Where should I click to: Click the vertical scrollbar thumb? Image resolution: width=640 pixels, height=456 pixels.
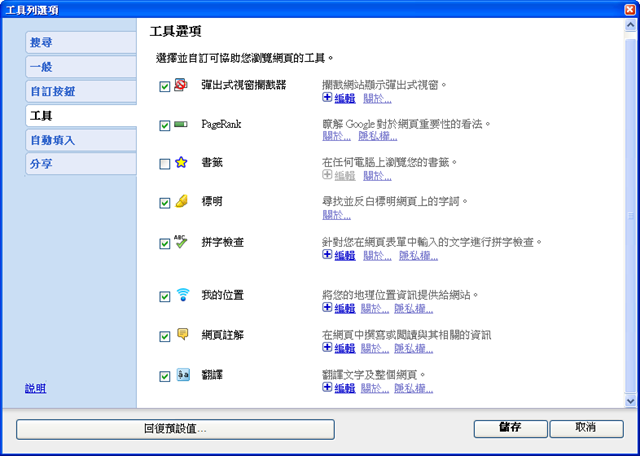630,216
